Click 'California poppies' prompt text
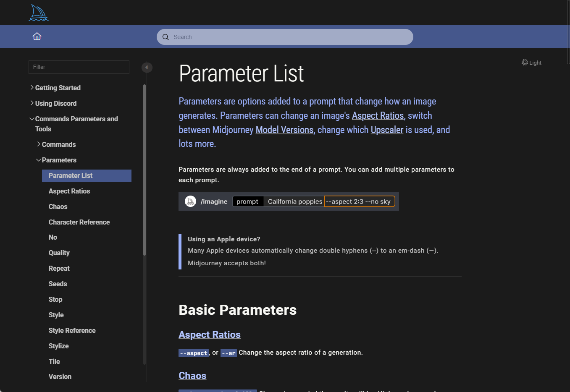The image size is (570, 392). 295,201
